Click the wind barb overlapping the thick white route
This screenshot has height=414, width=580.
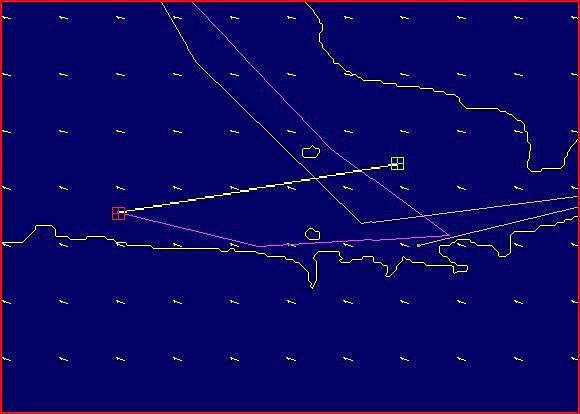[235, 189]
